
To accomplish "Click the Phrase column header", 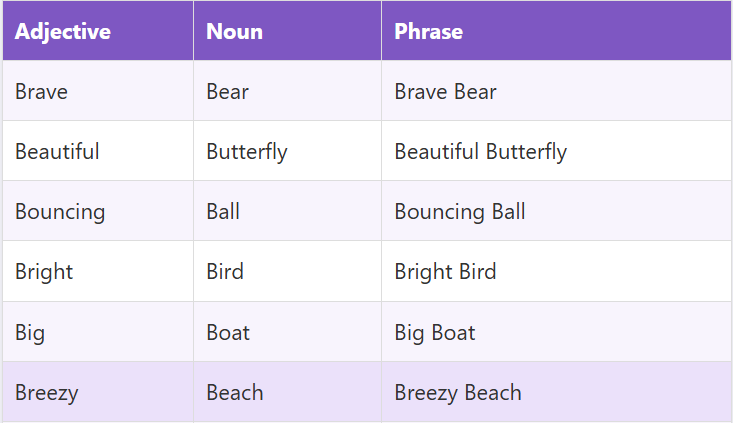I will (x=428, y=31).
